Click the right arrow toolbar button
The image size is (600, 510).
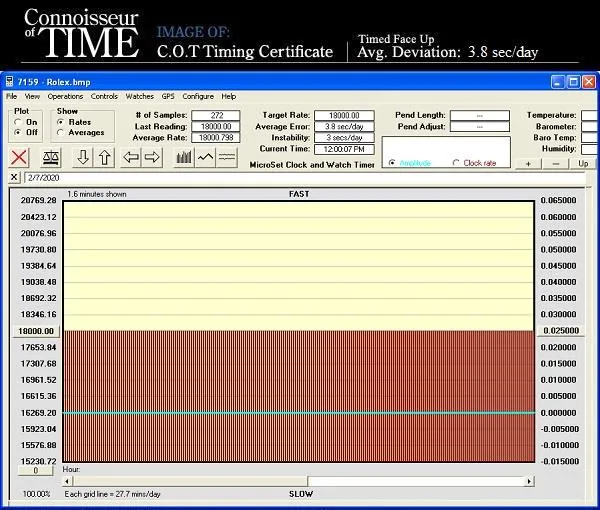(152, 157)
